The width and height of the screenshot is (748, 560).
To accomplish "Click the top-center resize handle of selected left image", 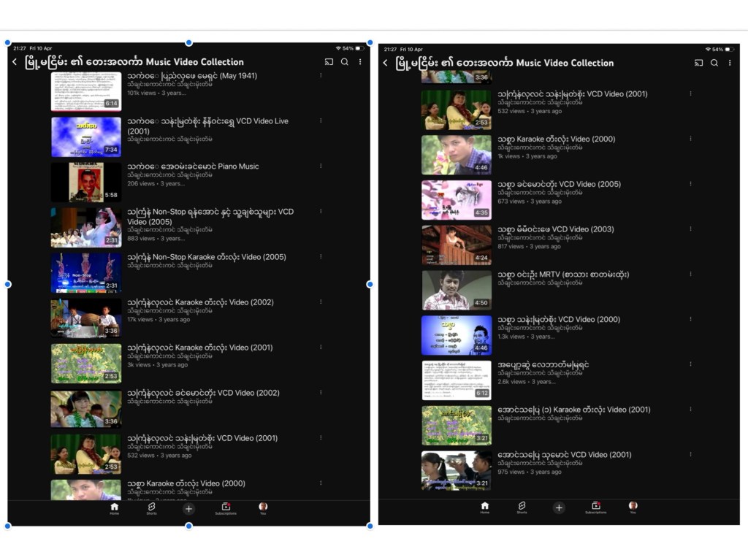I will [x=189, y=42].
